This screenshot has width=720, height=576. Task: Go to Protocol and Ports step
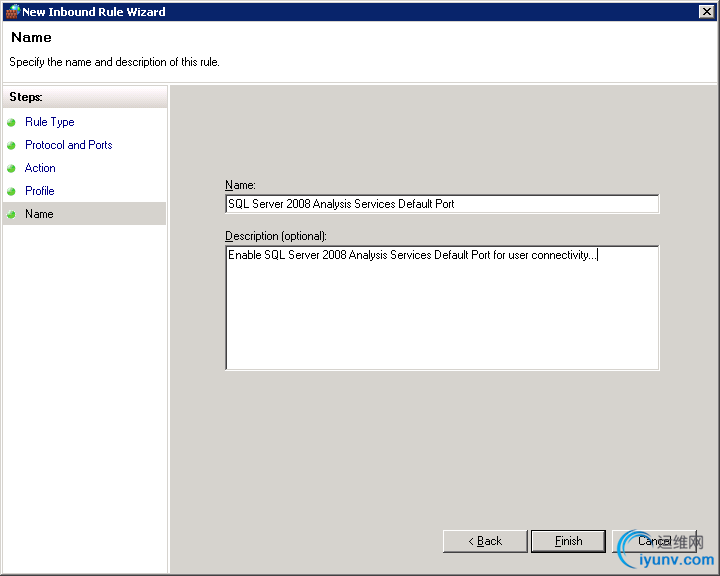pyautogui.click(x=69, y=145)
